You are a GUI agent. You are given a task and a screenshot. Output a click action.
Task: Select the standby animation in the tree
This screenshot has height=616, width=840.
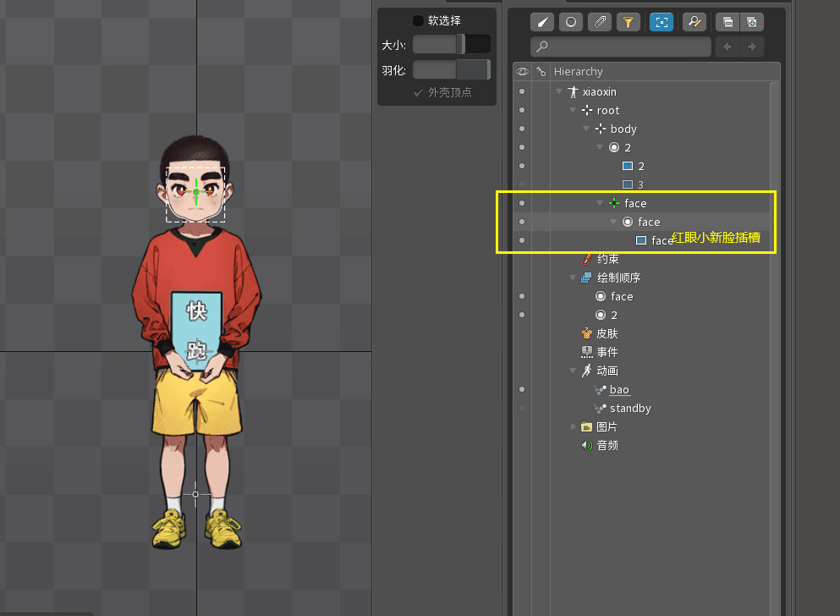pyautogui.click(x=630, y=408)
